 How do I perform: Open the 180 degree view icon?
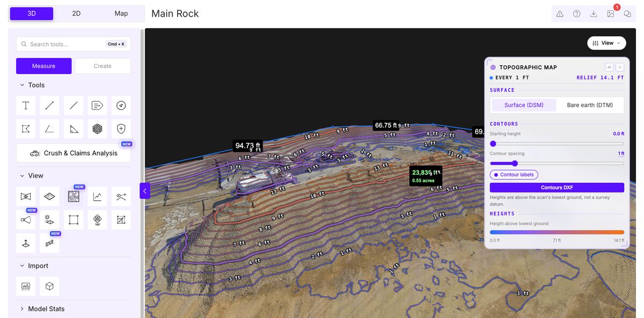97,220
